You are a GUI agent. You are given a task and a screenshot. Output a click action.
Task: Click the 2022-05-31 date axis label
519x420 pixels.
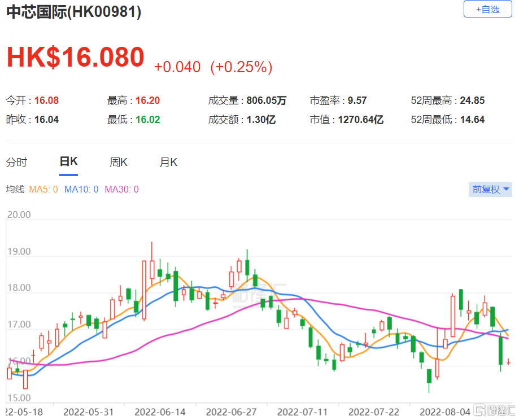tap(88, 412)
